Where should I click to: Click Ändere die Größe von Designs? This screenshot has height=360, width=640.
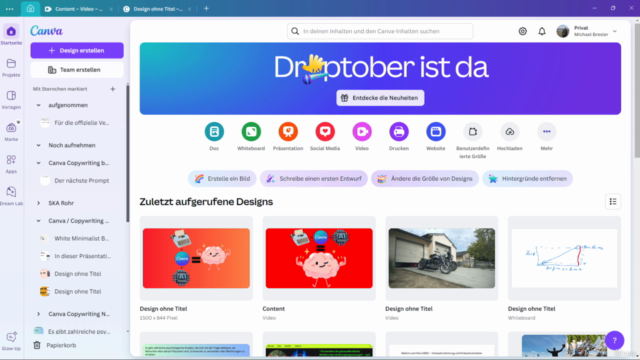424,179
